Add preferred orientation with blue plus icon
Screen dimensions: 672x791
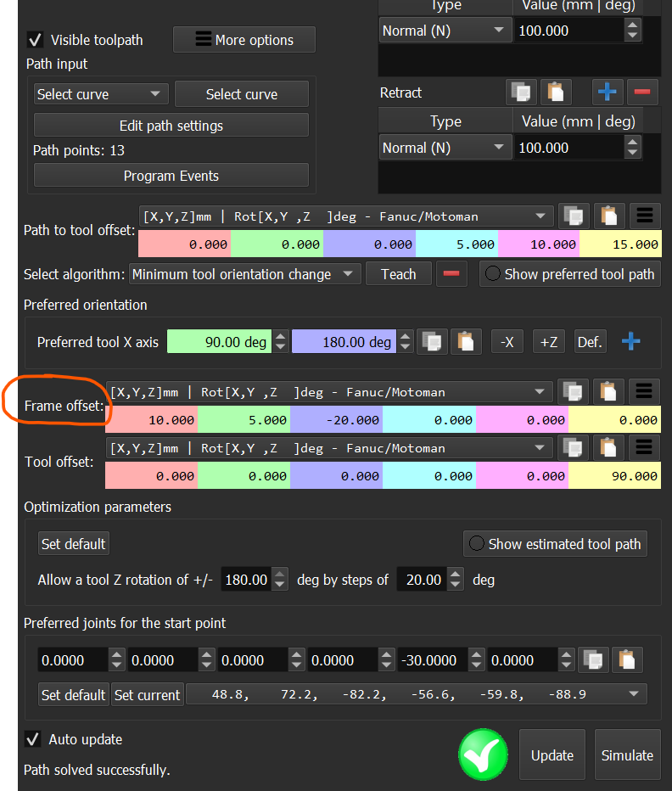(631, 342)
